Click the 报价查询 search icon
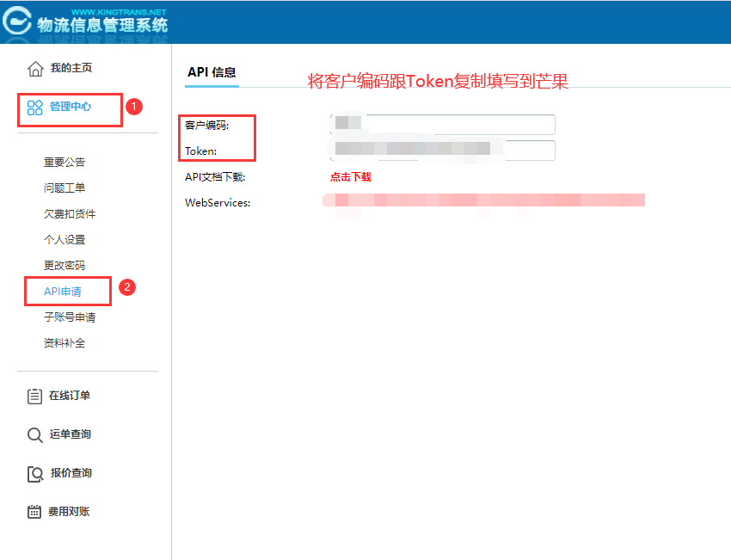731x560 pixels. (35, 473)
